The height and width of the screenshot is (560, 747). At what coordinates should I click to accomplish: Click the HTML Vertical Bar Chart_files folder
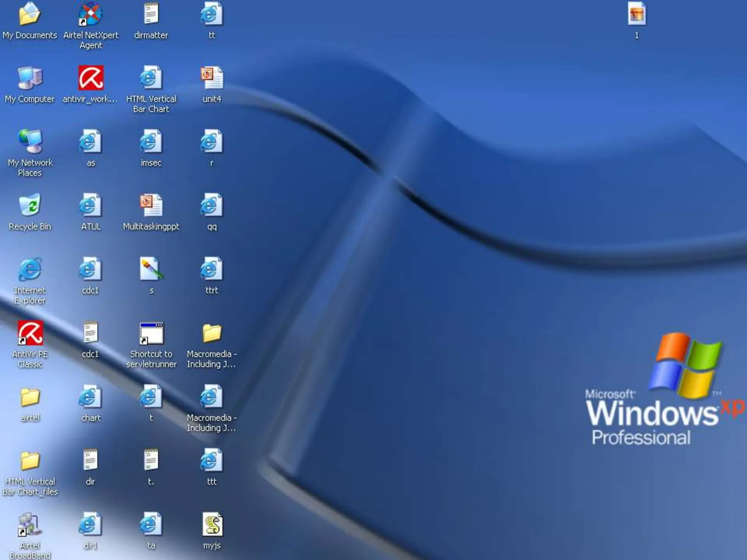click(x=30, y=461)
